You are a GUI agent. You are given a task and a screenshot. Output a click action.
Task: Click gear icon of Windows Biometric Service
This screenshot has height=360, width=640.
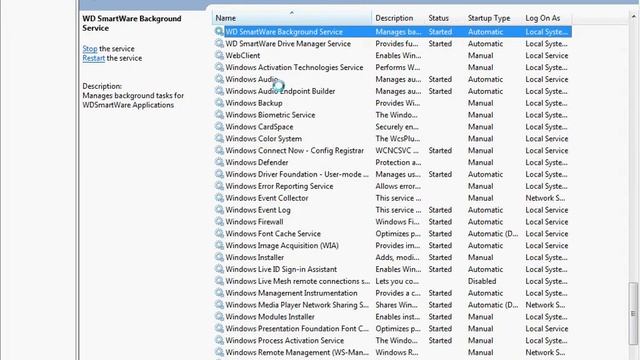coord(219,115)
